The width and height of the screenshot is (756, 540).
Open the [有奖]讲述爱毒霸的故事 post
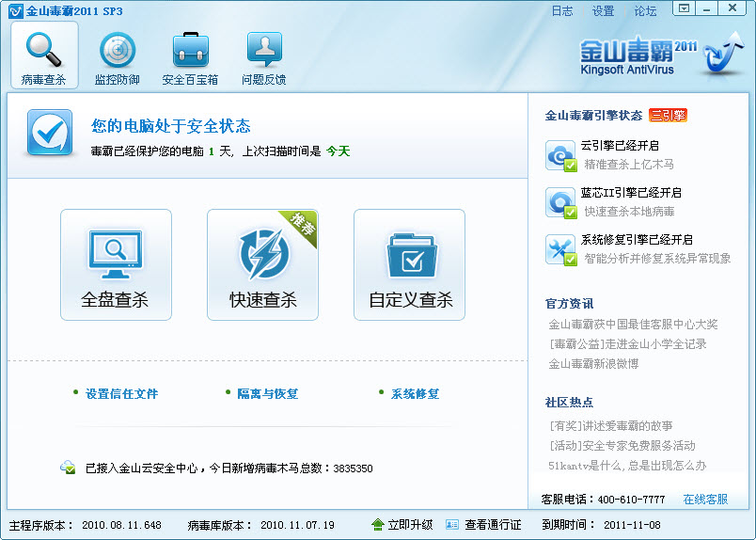[610, 426]
